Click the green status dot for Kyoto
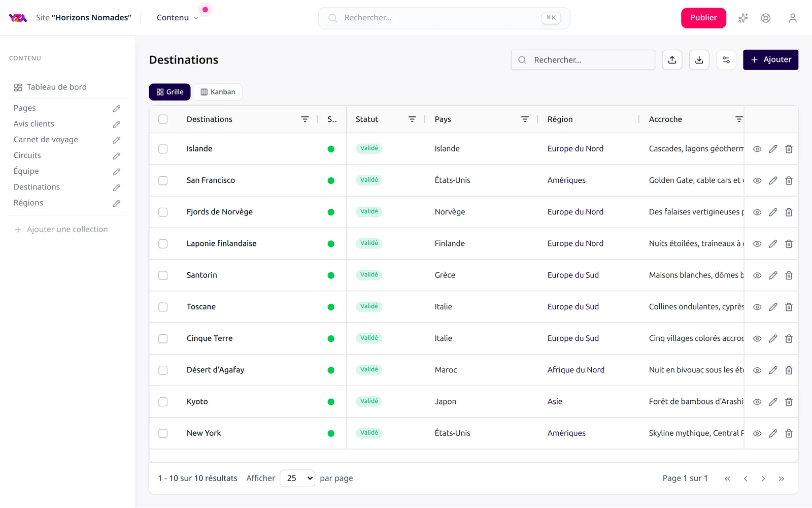Screen dimensions: 812x508 [x=331, y=402]
